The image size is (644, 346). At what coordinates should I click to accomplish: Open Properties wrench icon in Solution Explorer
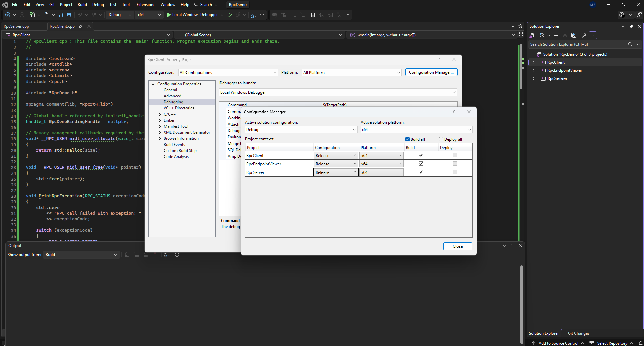(584, 35)
